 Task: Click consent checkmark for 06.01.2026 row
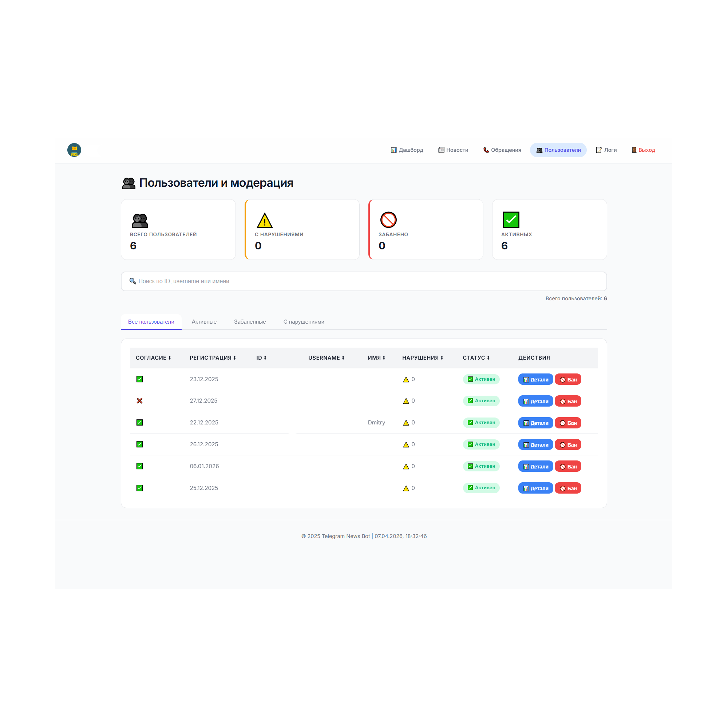[139, 466]
